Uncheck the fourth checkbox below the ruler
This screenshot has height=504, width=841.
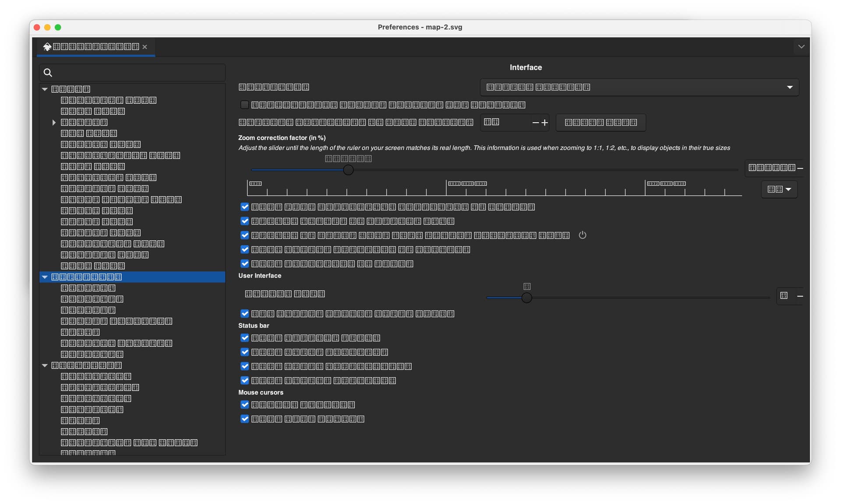244,250
